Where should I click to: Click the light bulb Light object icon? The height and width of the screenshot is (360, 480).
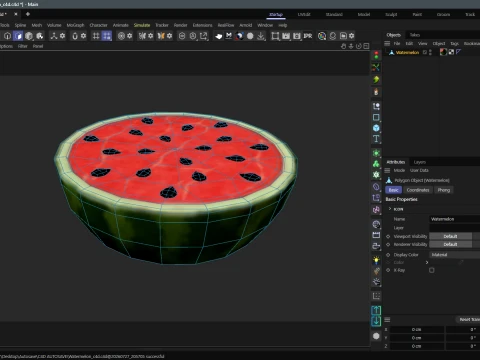(x=376, y=260)
